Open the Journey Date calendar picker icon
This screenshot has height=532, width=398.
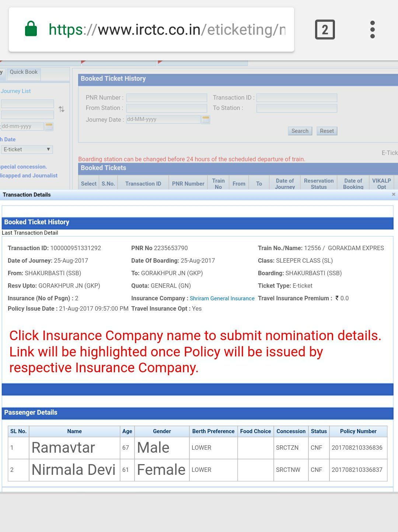coord(206,120)
